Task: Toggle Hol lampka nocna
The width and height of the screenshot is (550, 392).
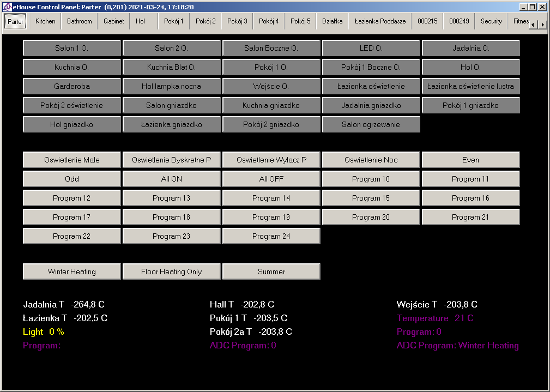Action: pyautogui.click(x=171, y=86)
